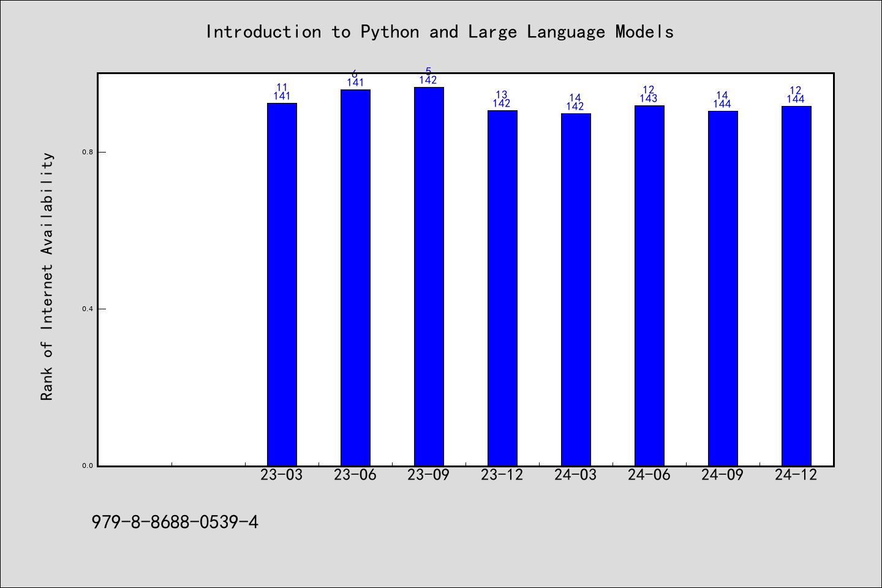This screenshot has height=588, width=882.
Task: Click the rank value 13 above the 23-12 bar
Action: (502, 95)
